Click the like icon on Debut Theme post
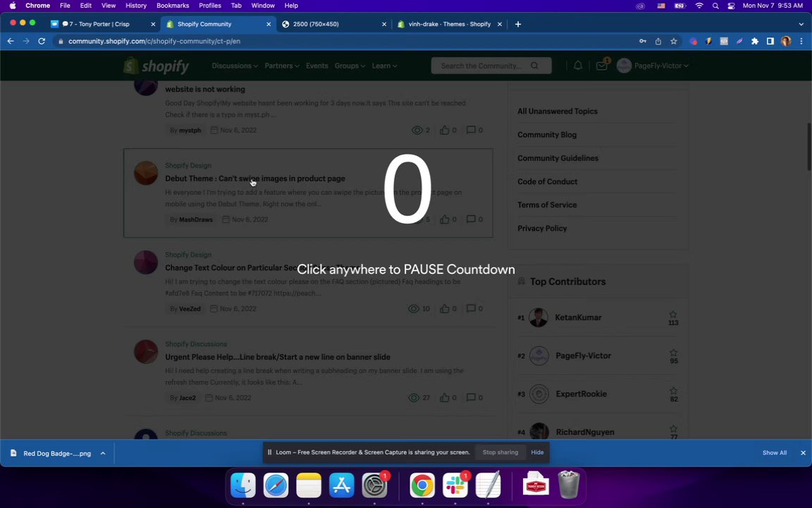 [x=444, y=219]
